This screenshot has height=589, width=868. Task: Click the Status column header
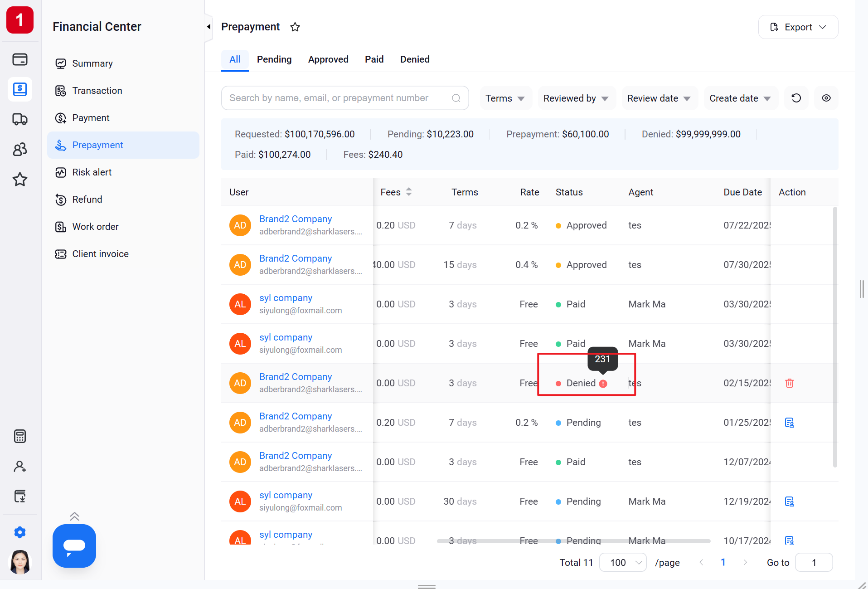(x=569, y=192)
